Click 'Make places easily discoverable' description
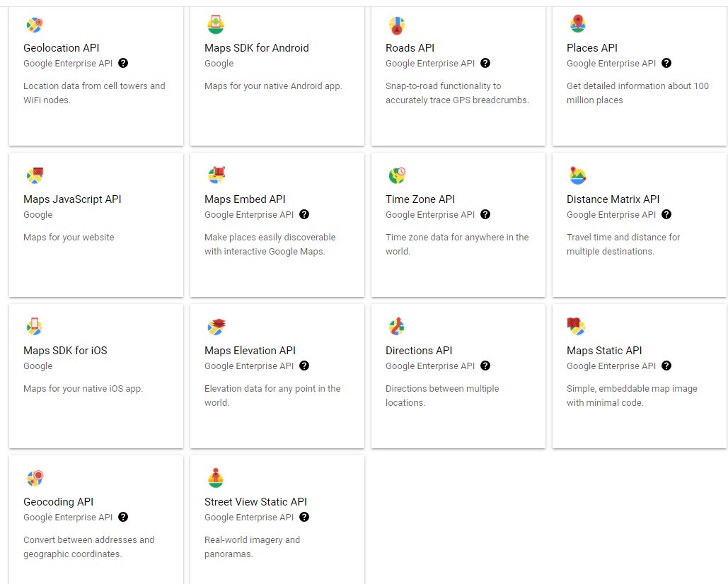 coord(270,244)
